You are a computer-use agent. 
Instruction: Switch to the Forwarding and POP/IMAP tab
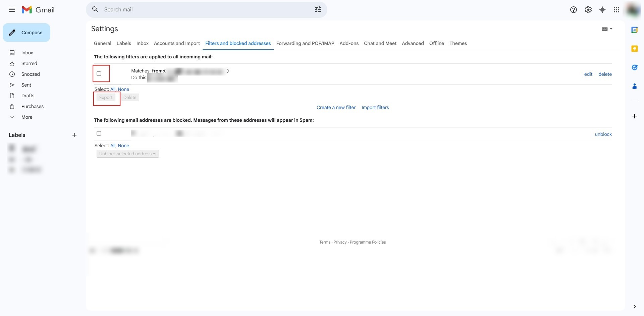pyautogui.click(x=305, y=43)
